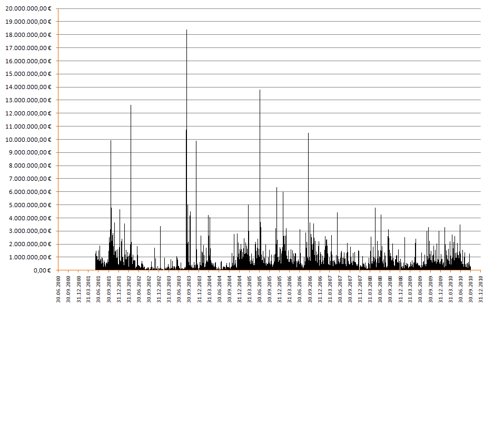This screenshot has width=484, height=448.
Task: Select the 30.09.2003 x-axis date
Action: [189, 289]
